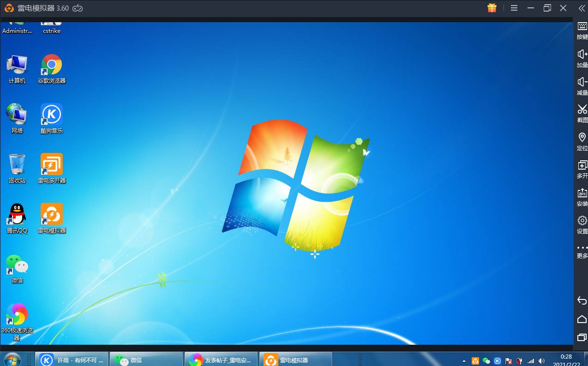
Task: Click the system tray speaker volume icon
Action: pyautogui.click(x=541, y=360)
